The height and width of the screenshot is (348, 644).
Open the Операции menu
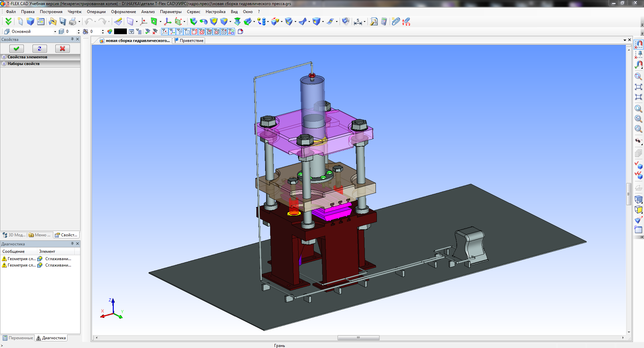[x=96, y=12]
